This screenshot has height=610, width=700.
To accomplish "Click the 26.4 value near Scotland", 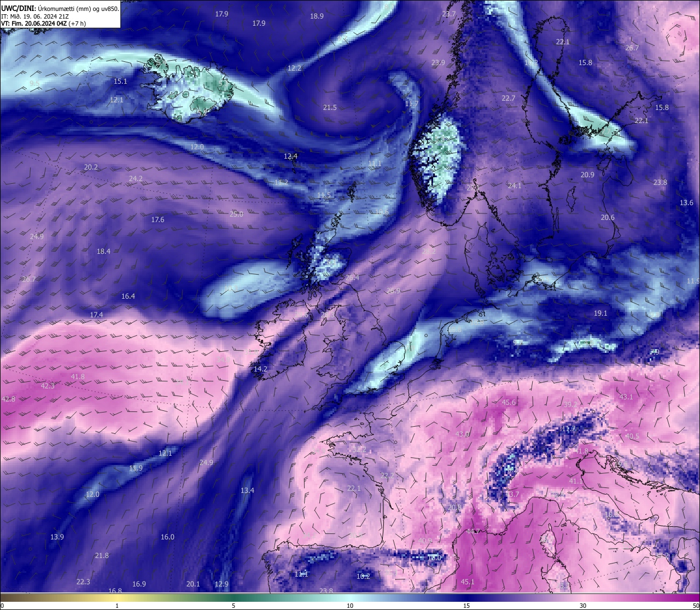I will pos(352,278).
